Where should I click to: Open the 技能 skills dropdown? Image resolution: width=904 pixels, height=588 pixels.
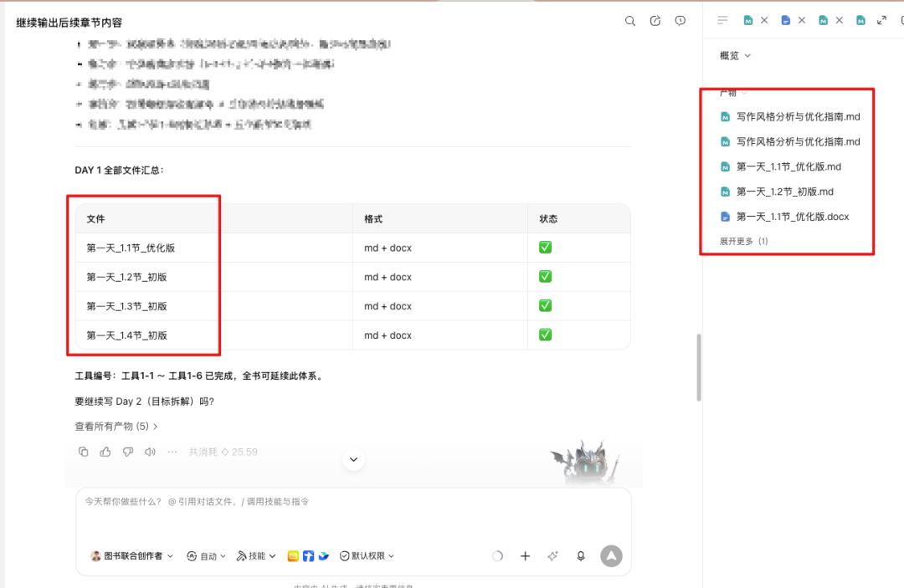[256, 556]
